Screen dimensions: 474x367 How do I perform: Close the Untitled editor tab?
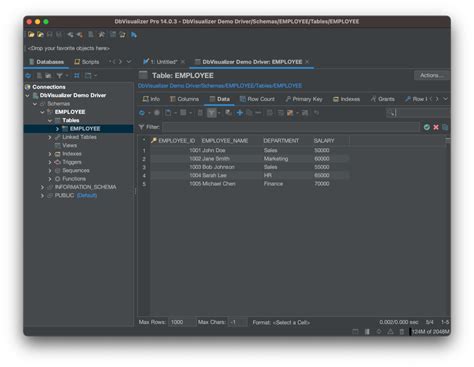[183, 62]
